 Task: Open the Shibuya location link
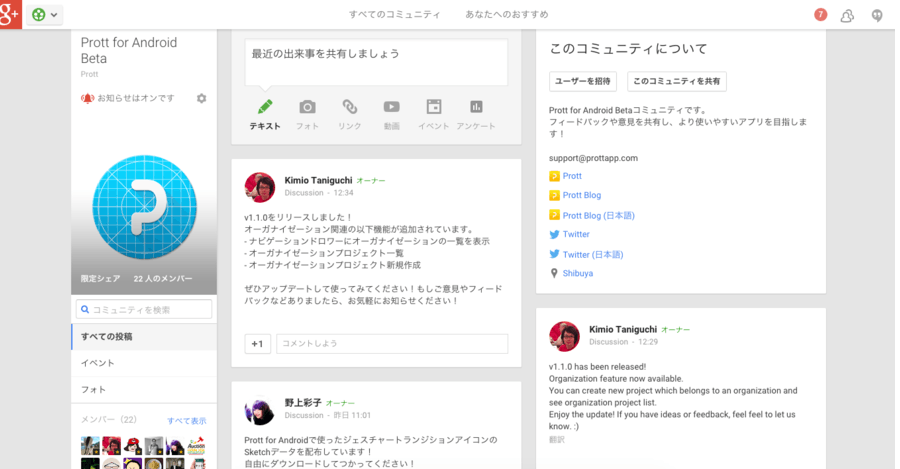(578, 273)
